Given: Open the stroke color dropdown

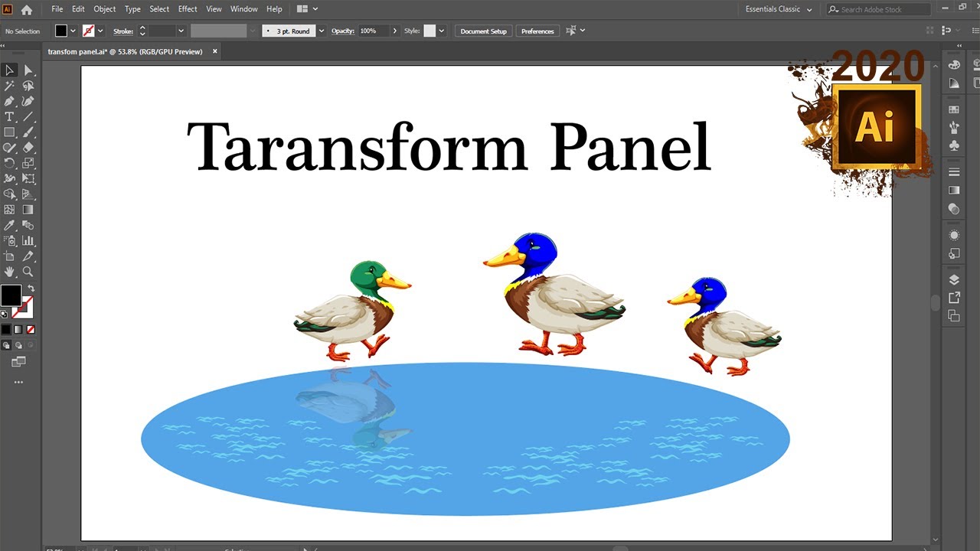Looking at the screenshot, I should coord(100,31).
